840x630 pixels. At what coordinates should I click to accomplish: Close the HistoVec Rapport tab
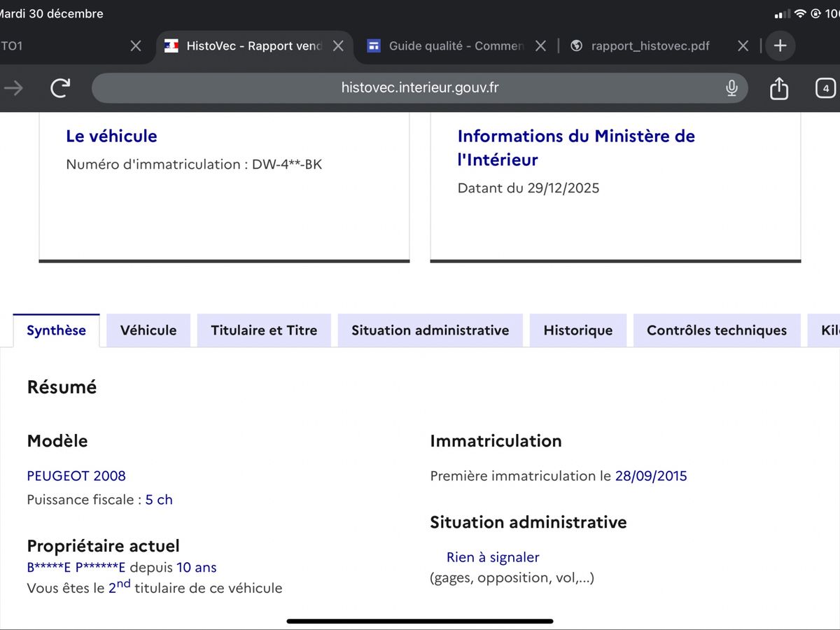338,46
